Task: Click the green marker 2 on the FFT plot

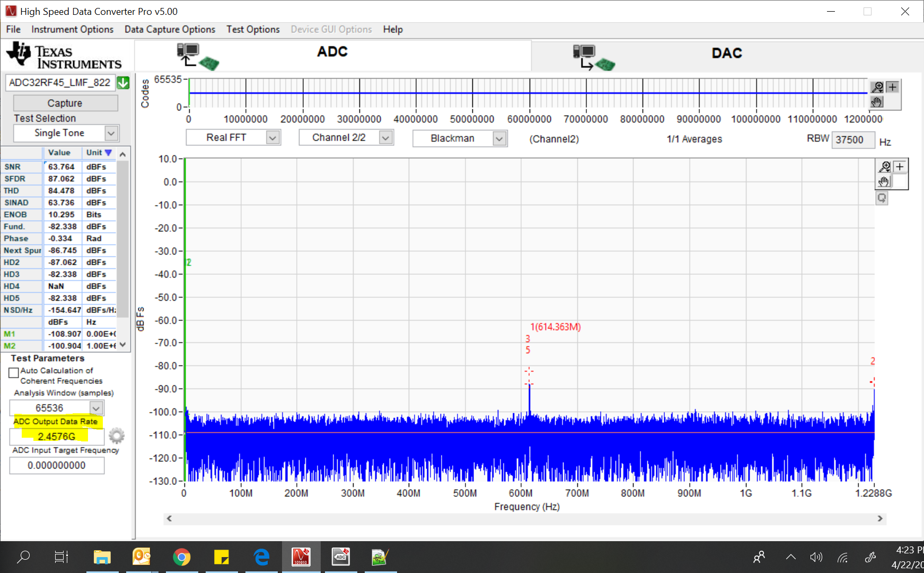Action: coord(188,262)
